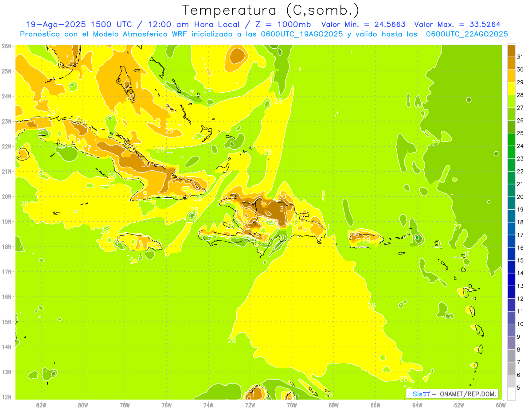This screenshot has width=532, height=411.
Task: Click the color scale tick label "10"
Action: click(520, 325)
